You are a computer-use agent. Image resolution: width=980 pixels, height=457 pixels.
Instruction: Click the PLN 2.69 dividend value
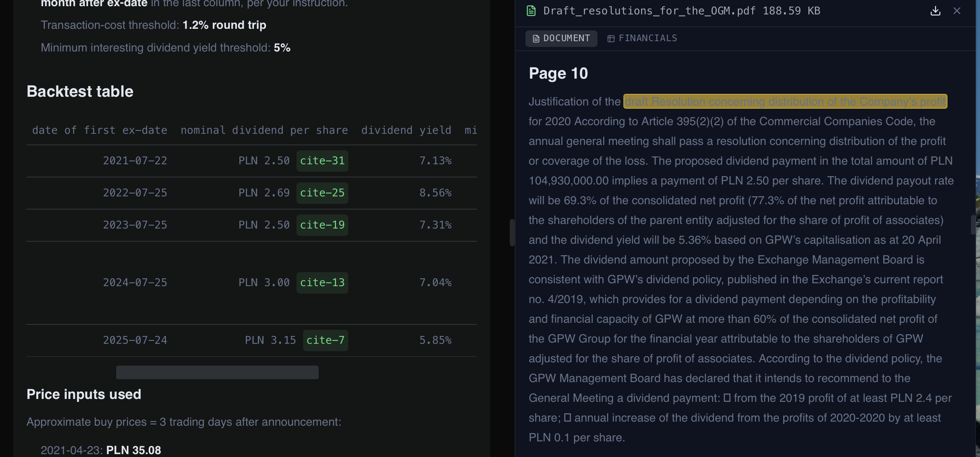coord(264,193)
